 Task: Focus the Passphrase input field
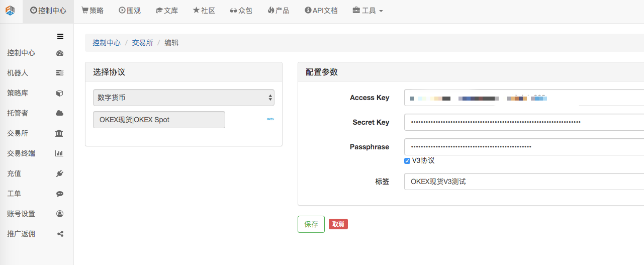pos(523,147)
